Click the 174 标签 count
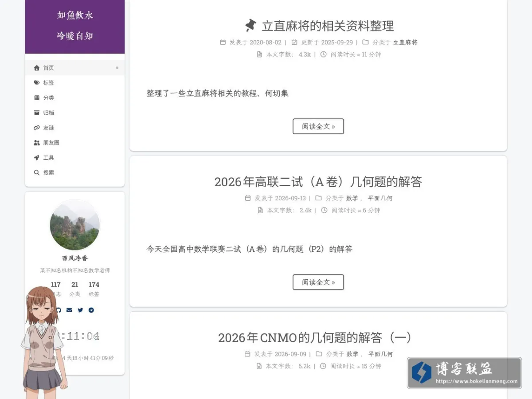 (x=94, y=289)
